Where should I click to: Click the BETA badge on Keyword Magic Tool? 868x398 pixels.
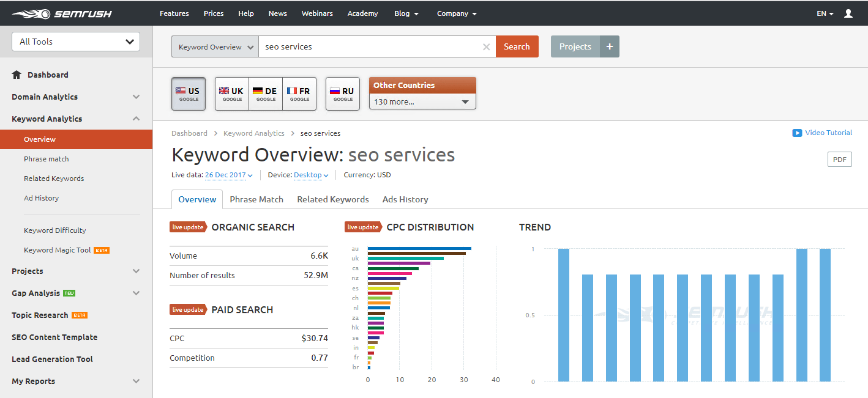tap(102, 250)
